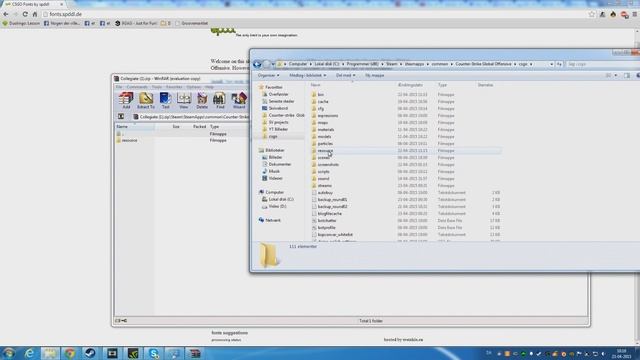This screenshot has height=360, width=640.
Task: Toggle the preview pane icon in Explorer
Action: pos(627,76)
